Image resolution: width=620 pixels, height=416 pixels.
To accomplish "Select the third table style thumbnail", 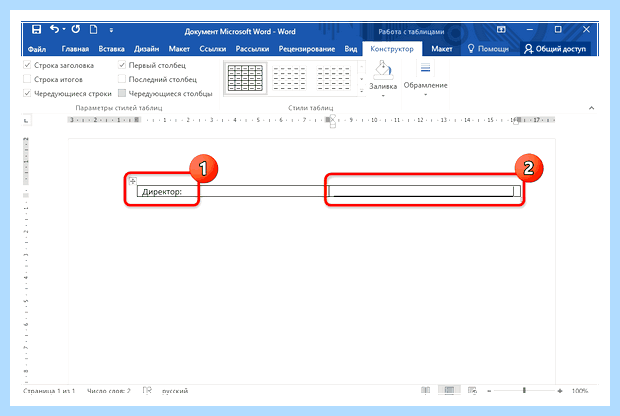I will pos(333,78).
